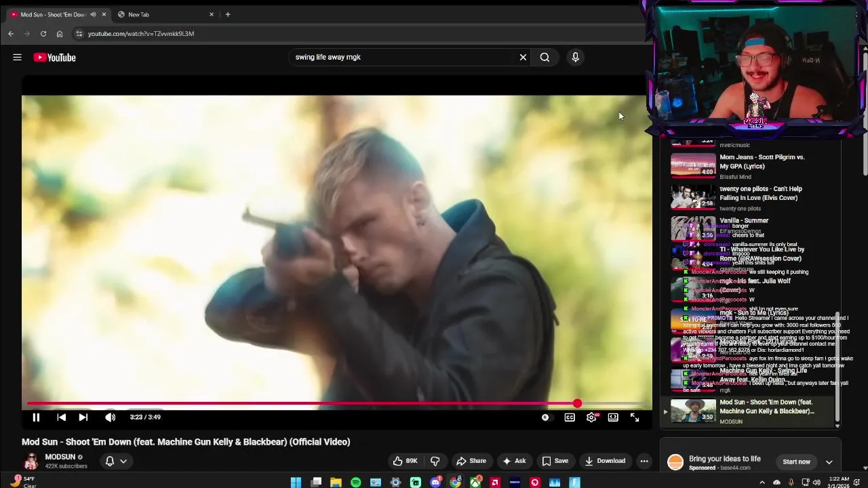Open Task View from taskbar

[x=316, y=483]
